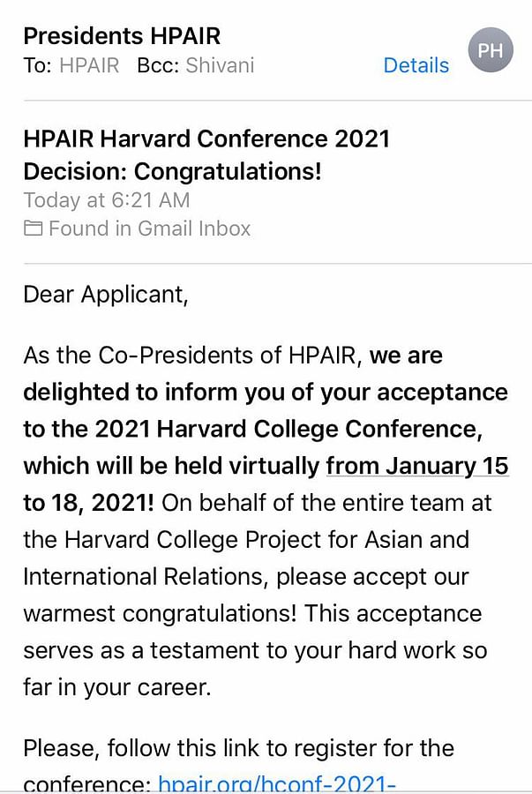Click the folder icon beside Found in Gmail Inbox
This screenshot has height=794, width=532.
pos(34,228)
